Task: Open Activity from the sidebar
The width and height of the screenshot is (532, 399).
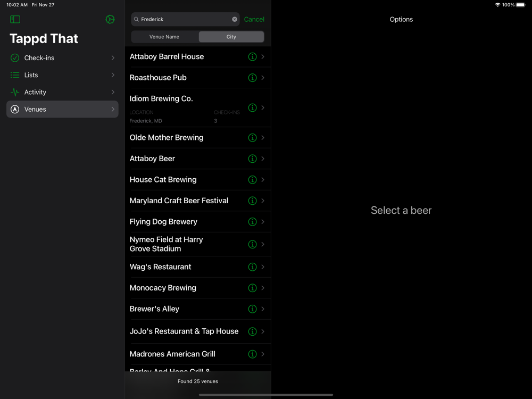Action: [62, 92]
